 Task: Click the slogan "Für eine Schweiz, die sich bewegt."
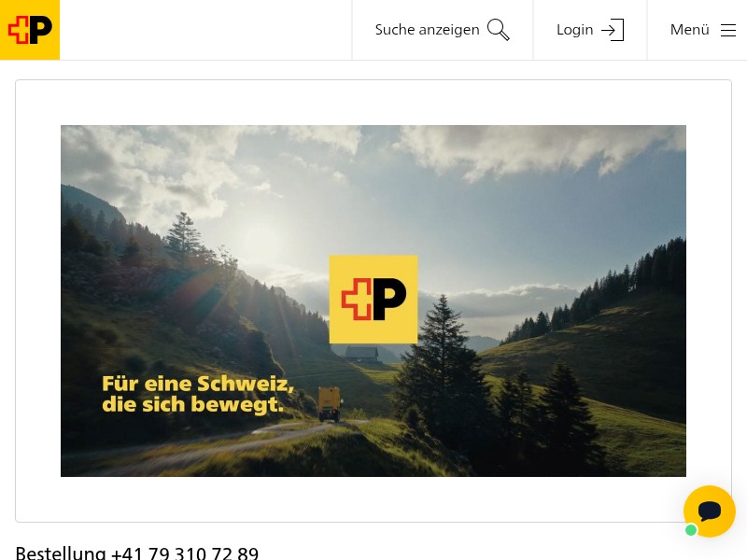tap(197, 394)
